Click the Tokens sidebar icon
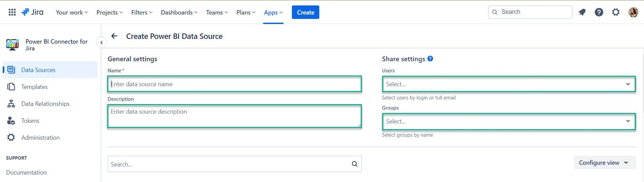 [x=11, y=121]
